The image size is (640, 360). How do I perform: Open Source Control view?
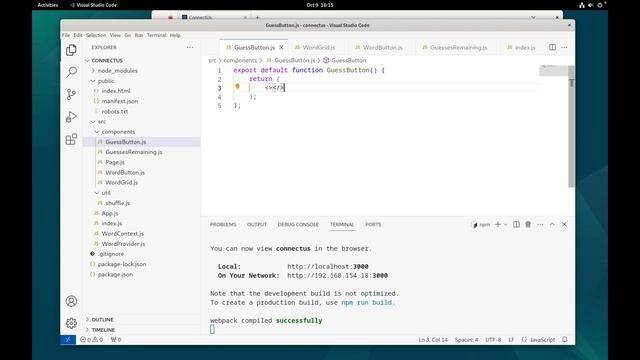(71, 94)
